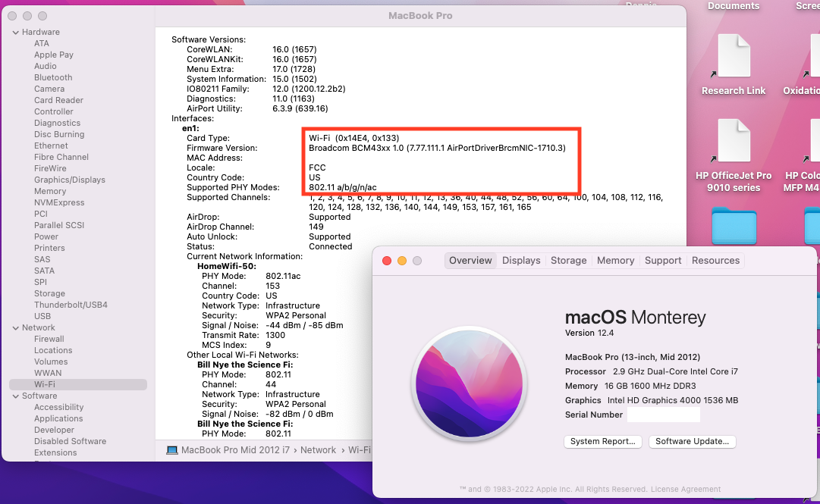Select Locations under Network

pyautogui.click(x=53, y=351)
